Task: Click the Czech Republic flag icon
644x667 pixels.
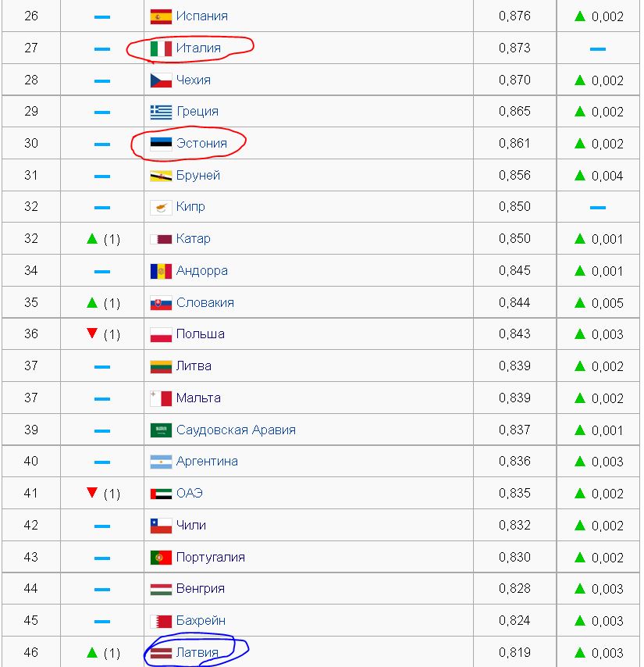Action: pos(161,80)
